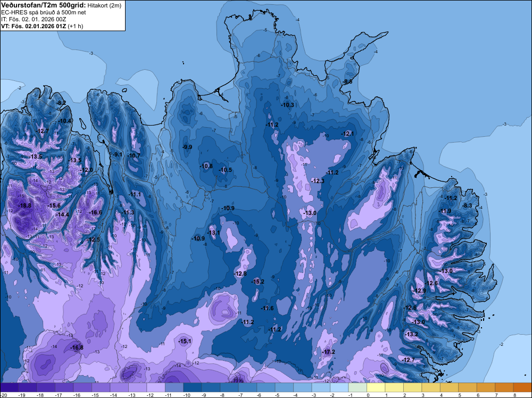Click the -9.9 temperature reading

187,147
